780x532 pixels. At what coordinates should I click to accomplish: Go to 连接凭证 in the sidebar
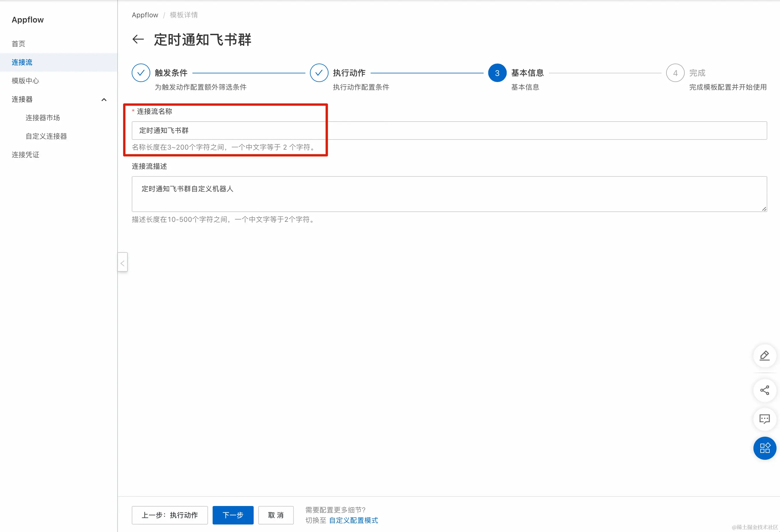click(25, 155)
